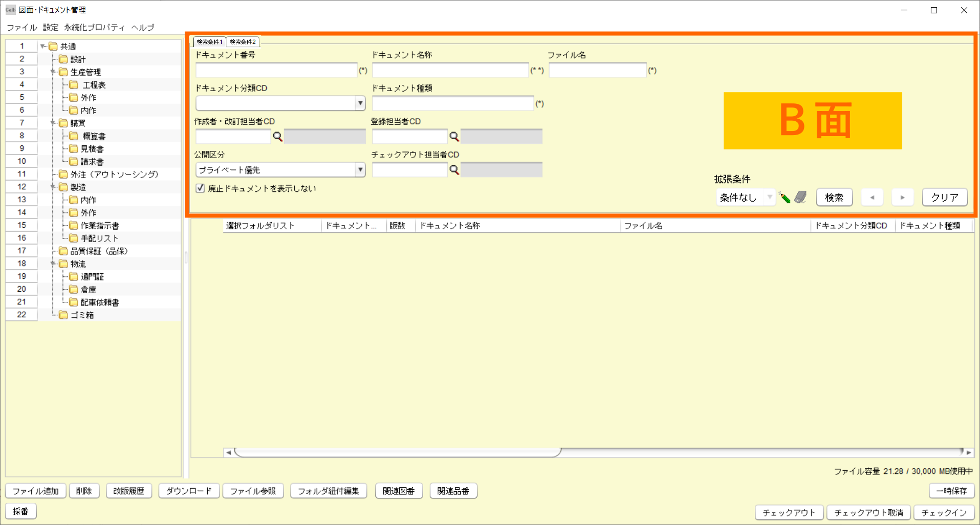Click the 通門証 folder icon

74,277
